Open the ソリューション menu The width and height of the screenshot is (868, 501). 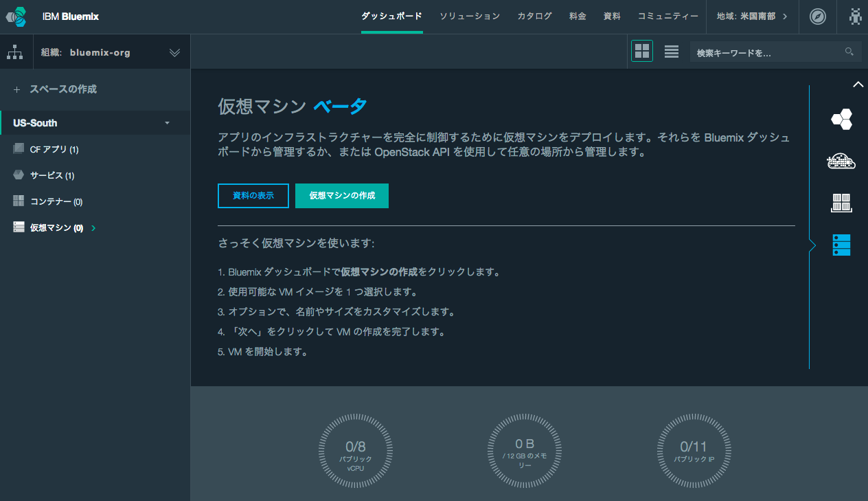(470, 16)
